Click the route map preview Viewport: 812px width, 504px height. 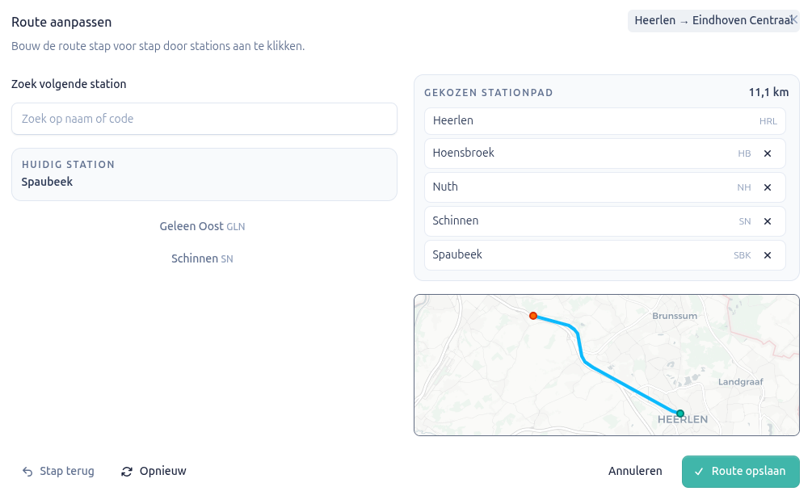607,364
